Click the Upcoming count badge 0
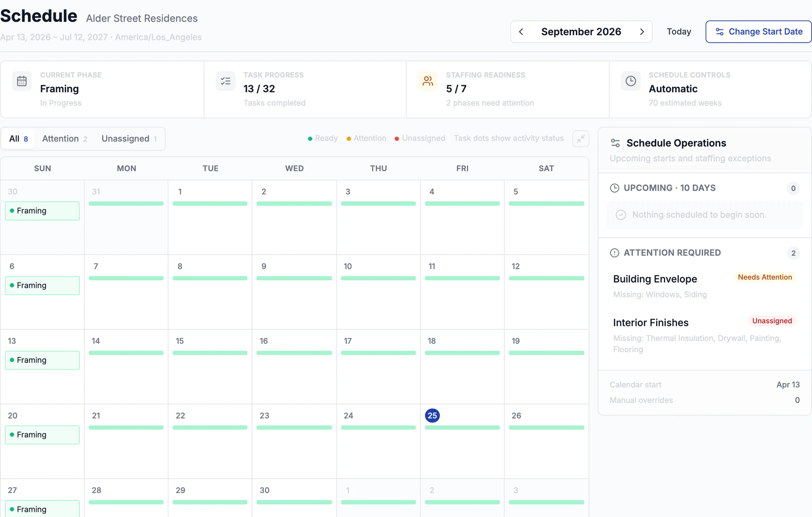The width and height of the screenshot is (812, 517). tap(793, 188)
